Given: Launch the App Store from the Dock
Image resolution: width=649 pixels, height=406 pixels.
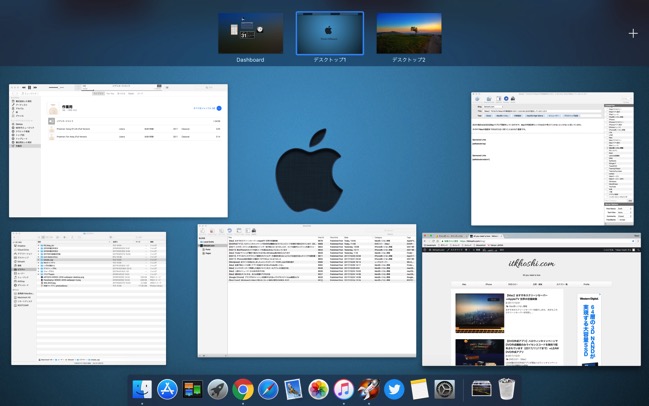Looking at the screenshot, I should [167, 389].
